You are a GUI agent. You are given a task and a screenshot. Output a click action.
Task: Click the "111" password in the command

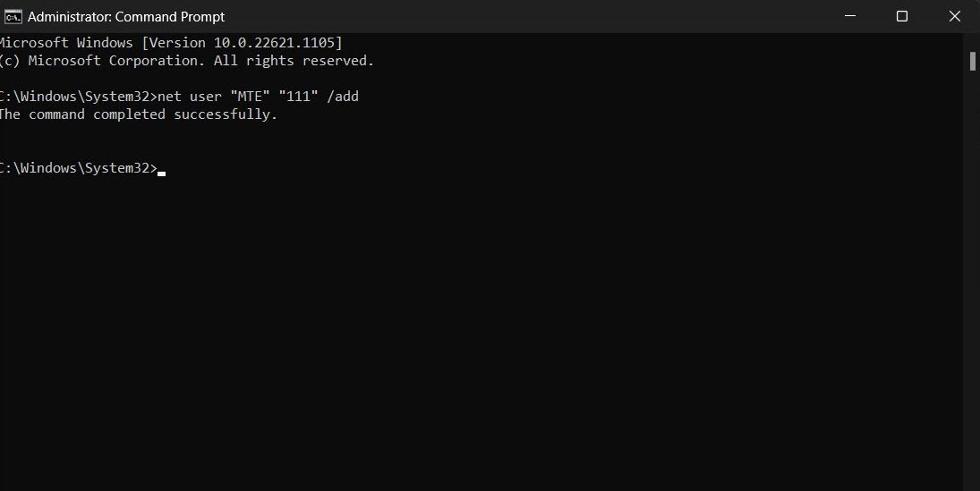point(298,97)
